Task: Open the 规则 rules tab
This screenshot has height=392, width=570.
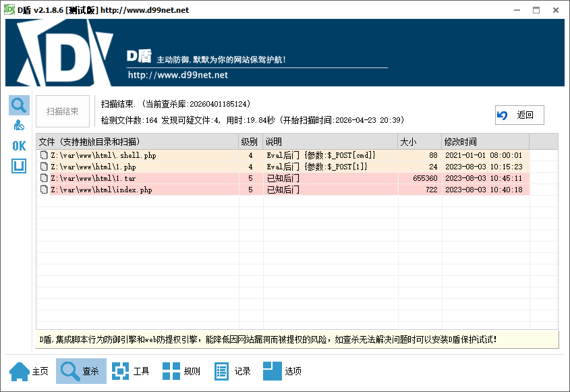Action: pos(181,371)
